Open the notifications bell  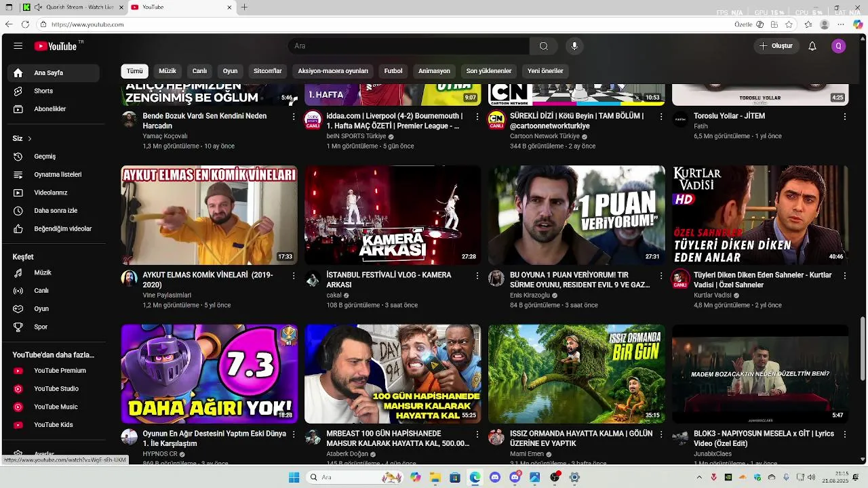(x=812, y=46)
